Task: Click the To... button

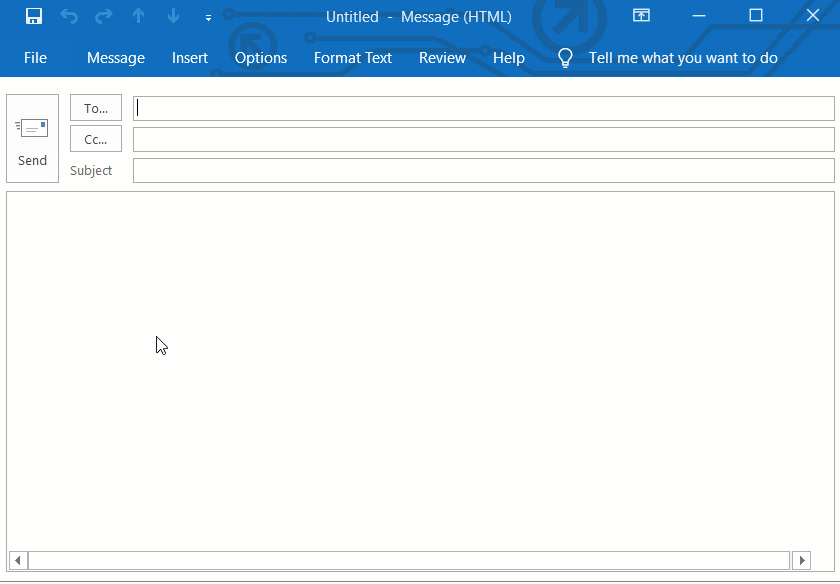Action: coord(96,108)
